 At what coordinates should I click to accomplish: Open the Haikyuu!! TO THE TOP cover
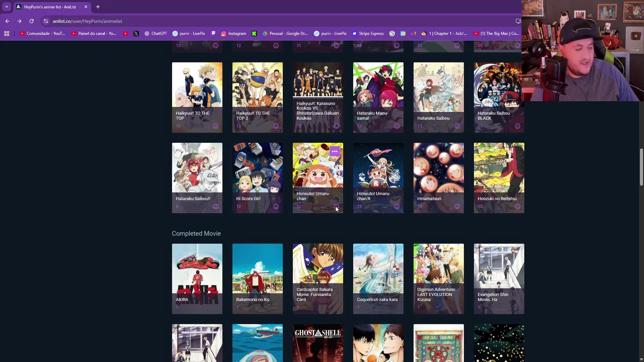tap(197, 98)
